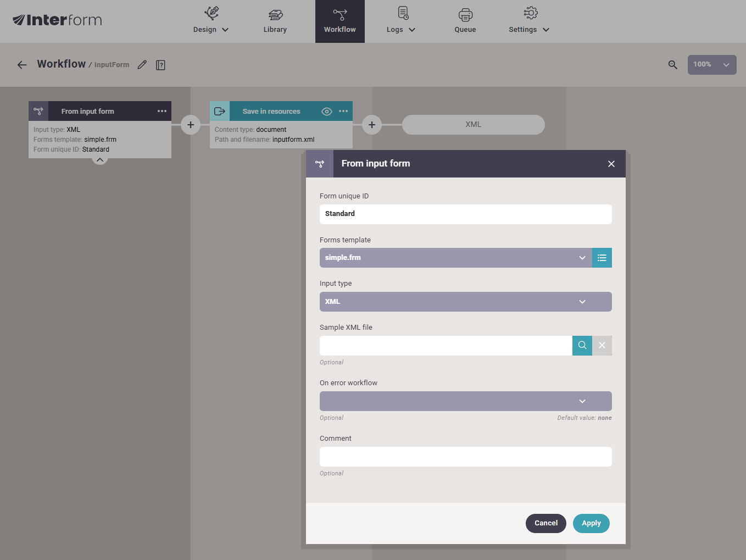The width and height of the screenshot is (746, 560).
Task: Toggle the eye icon on Save in resources
Action: click(327, 112)
